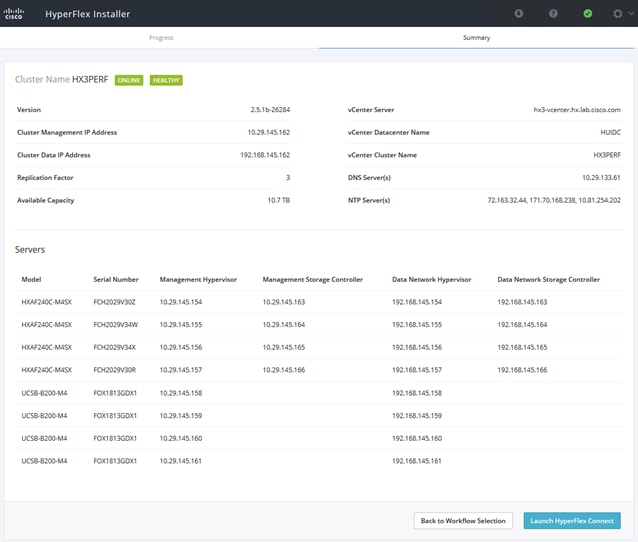Select vCenter Server hx3-vcenter.hx.lab.cisco.com
Viewport: 638px width, 542px height.
(577, 109)
